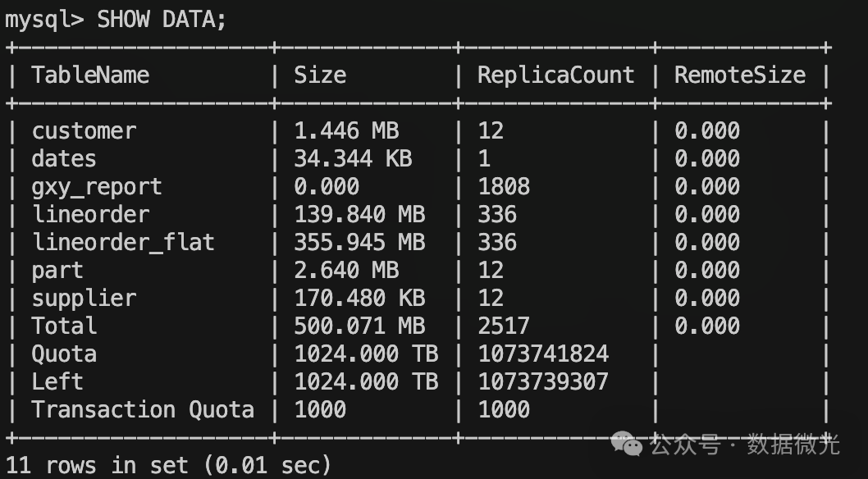The width and height of the screenshot is (868, 479).
Task: Click the gxy_report table name
Action: click(97, 187)
